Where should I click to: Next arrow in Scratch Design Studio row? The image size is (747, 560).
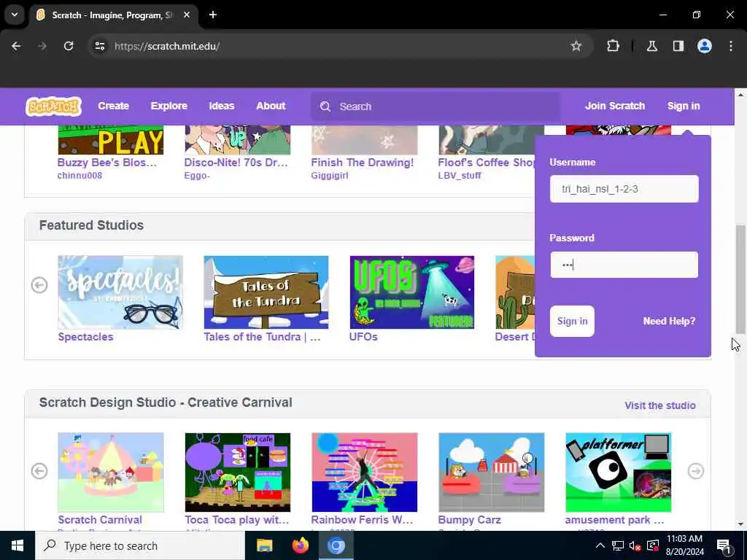[695, 471]
